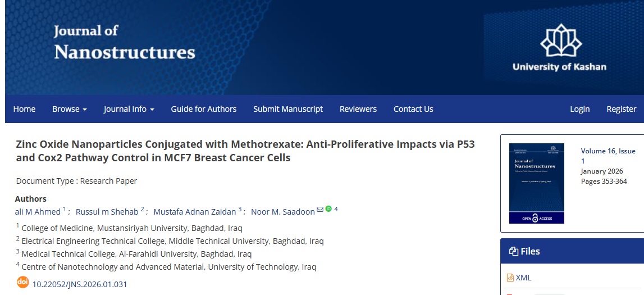This screenshot has width=644, height=295.
Task: Open the Submit Manuscript page
Action: (288, 109)
